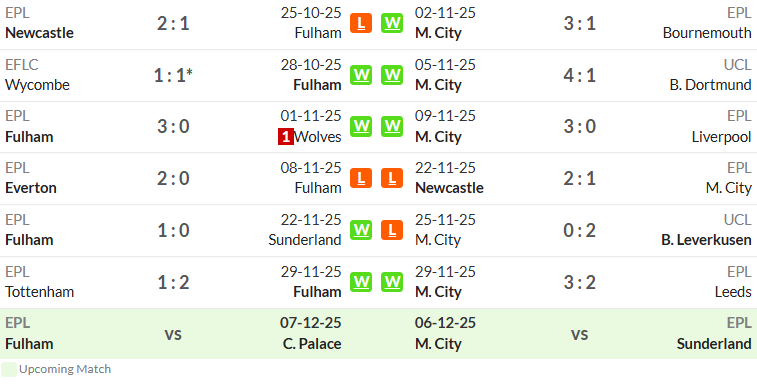Click the W badge for M. City vs Bournemouth
The height and width of the screenshot is (385, 757).
[x=392, y=23]
